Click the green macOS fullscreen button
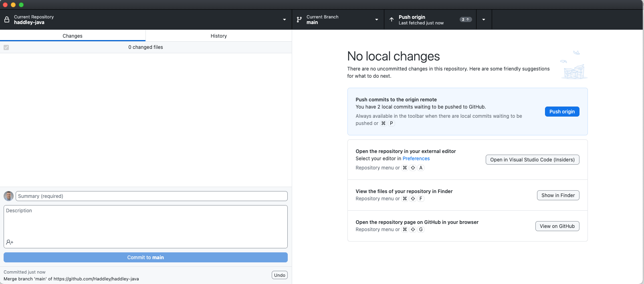644x284 pixels. pyautogui.click(x=21, y=5)
